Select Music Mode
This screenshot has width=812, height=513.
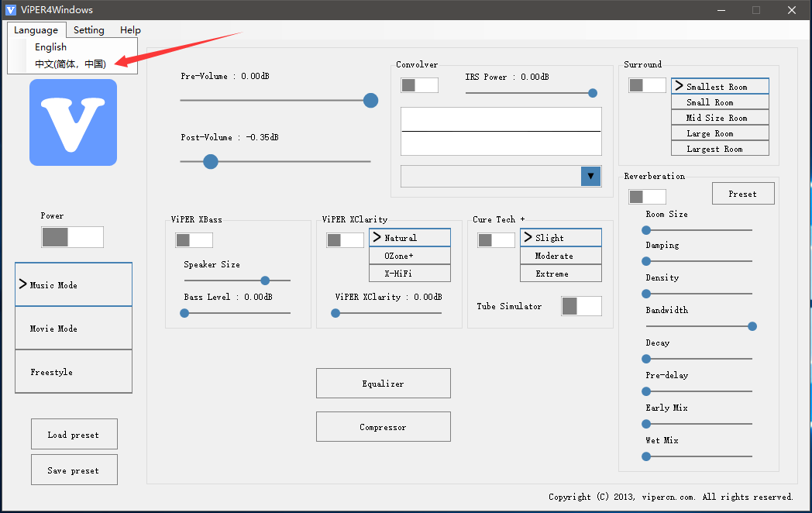(x=74, y=284)
